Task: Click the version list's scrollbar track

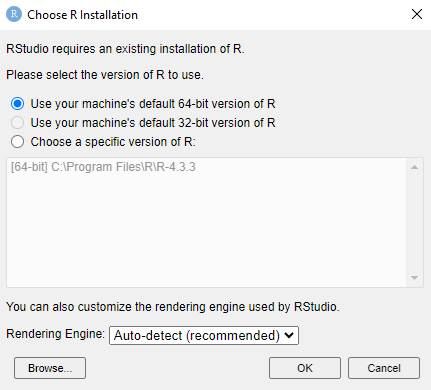Action: pos(414,222)
